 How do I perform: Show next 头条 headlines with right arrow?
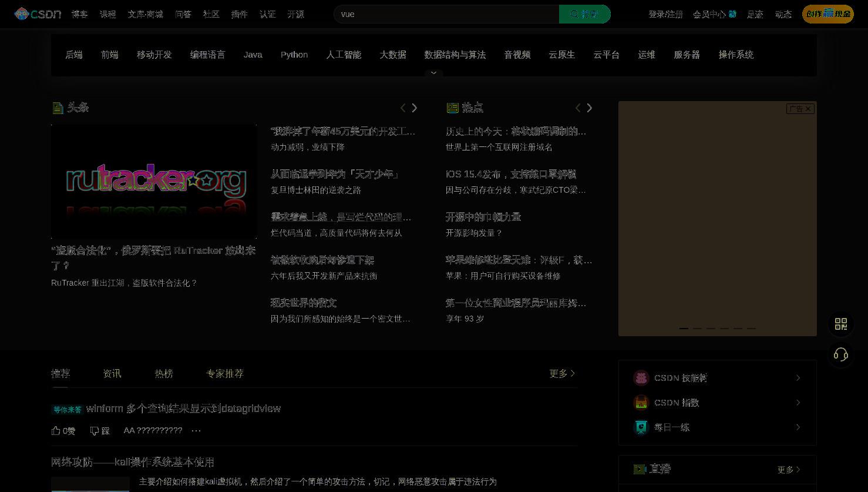point(415,108)
